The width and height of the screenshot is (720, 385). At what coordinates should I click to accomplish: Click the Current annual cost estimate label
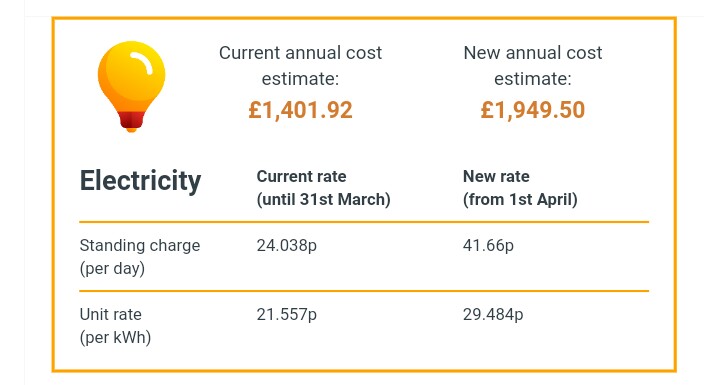300,65
